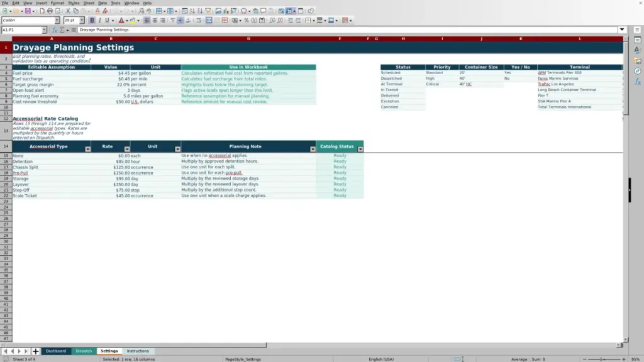
Task: Go to the next sheet arrow
Action: pyautogui.click(x=19, y=351)
